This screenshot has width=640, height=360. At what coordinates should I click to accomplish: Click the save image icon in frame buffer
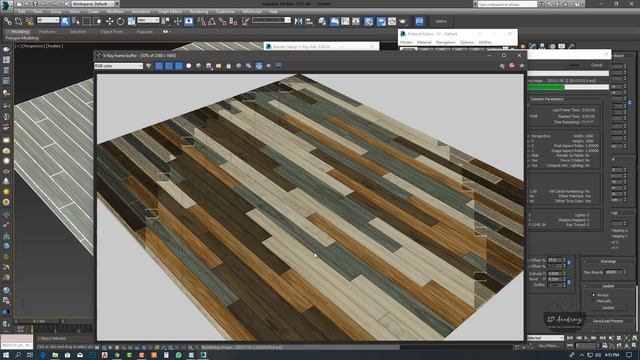209,66
